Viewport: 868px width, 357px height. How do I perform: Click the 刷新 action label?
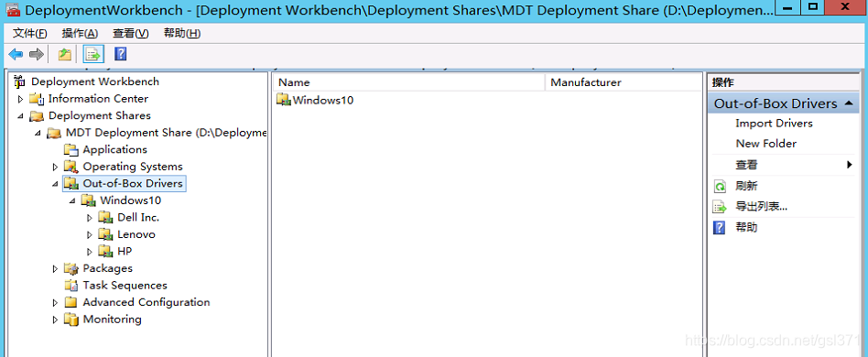pos(746,186)
